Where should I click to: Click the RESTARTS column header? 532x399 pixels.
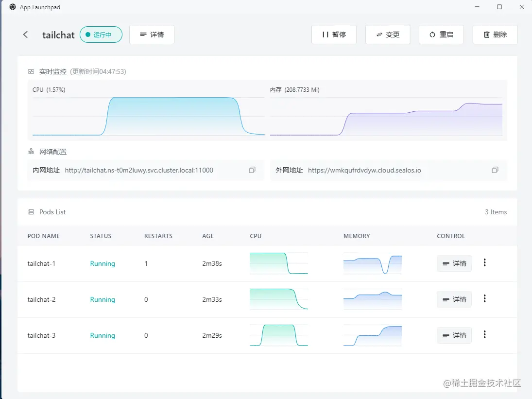(158, 236)
